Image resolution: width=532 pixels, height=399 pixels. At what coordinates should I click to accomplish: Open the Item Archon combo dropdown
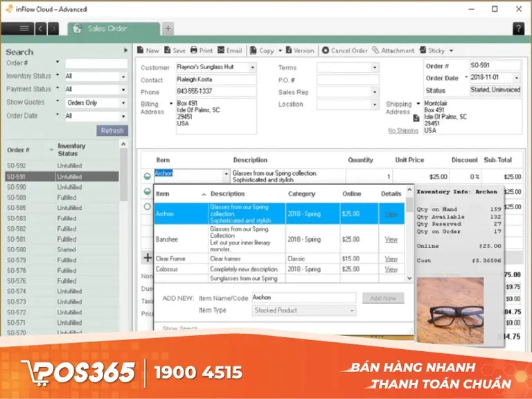click(x=227, y=174)
